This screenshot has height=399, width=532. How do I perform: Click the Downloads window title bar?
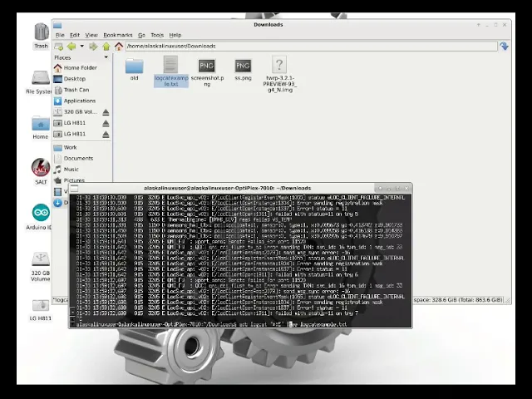click(268, 24)
